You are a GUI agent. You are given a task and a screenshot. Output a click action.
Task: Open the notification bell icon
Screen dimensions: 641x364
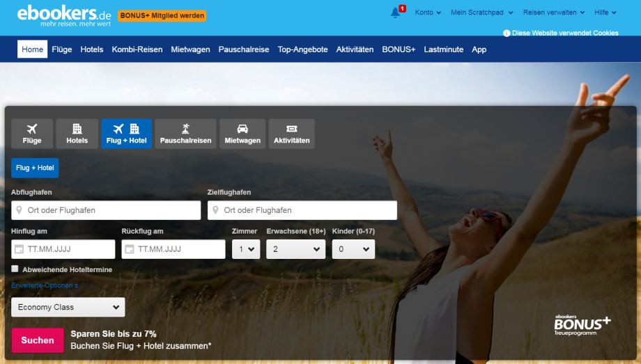[x=395, y=13]
